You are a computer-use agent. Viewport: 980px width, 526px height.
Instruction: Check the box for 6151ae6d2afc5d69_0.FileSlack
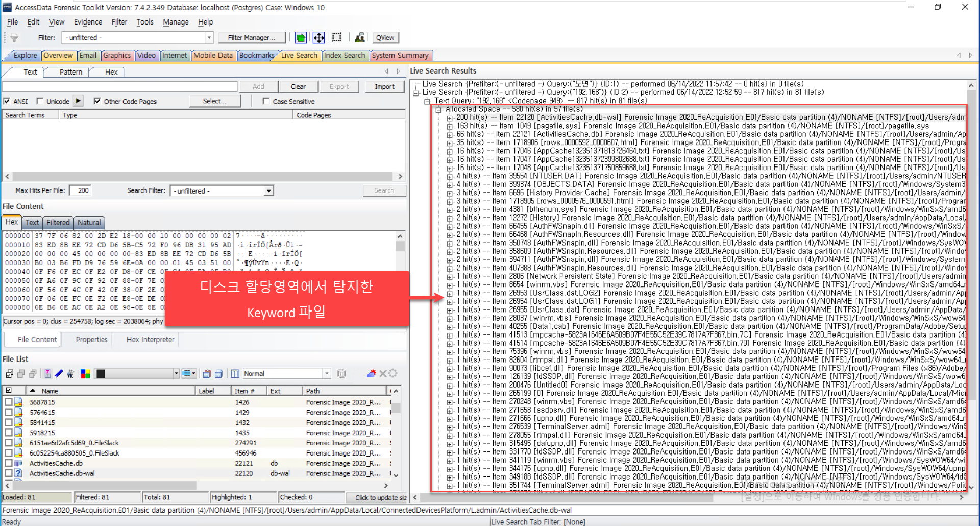9,443
